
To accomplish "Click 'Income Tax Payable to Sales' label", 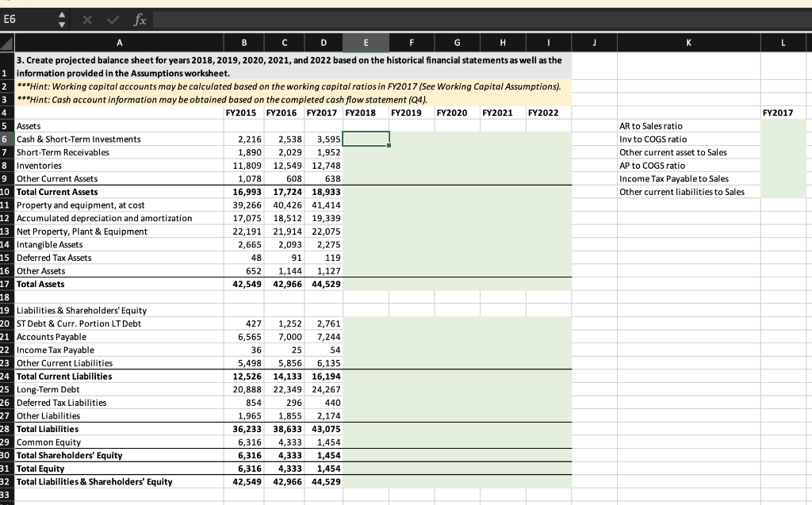I will [674, 178].
